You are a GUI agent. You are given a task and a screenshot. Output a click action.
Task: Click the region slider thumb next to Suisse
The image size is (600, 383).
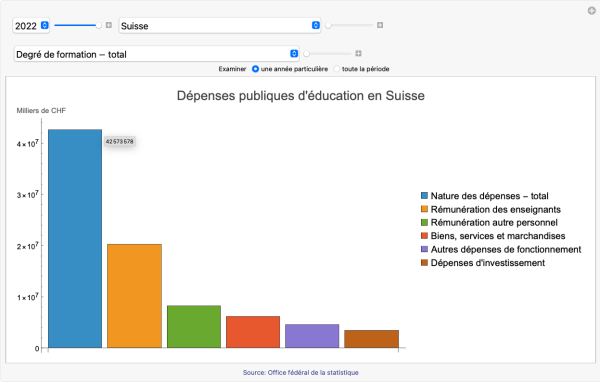(x=328, y=25)
